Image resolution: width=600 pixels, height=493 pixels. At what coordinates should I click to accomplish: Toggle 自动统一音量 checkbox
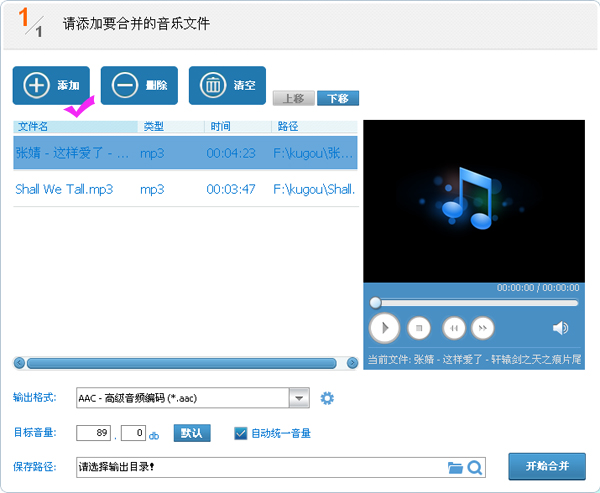(x=240, y=433)
